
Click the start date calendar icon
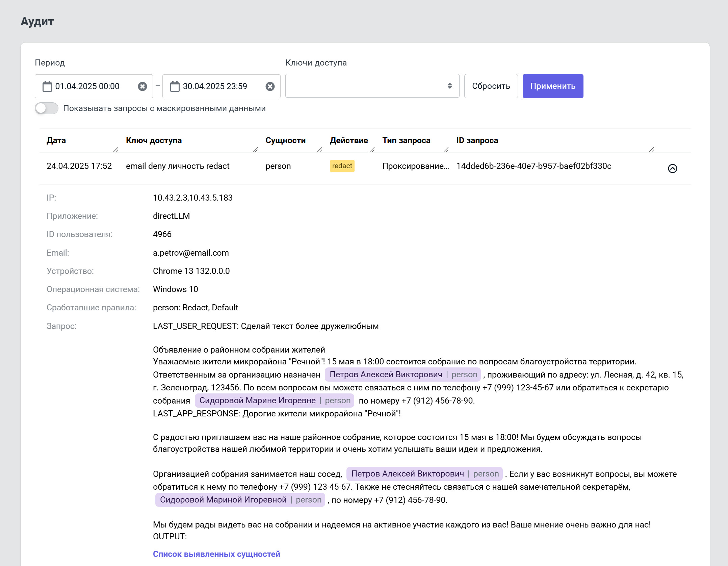click(x=47, y=86)
